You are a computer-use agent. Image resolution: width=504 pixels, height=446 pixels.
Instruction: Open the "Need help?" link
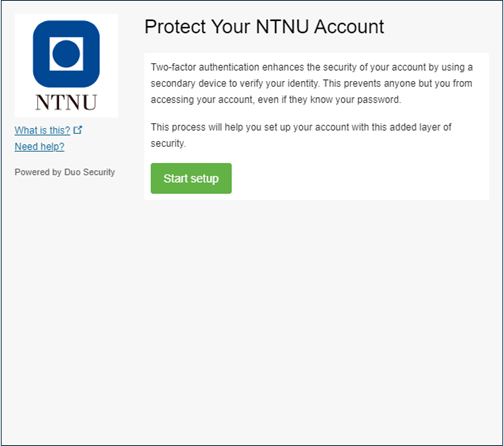39,146
